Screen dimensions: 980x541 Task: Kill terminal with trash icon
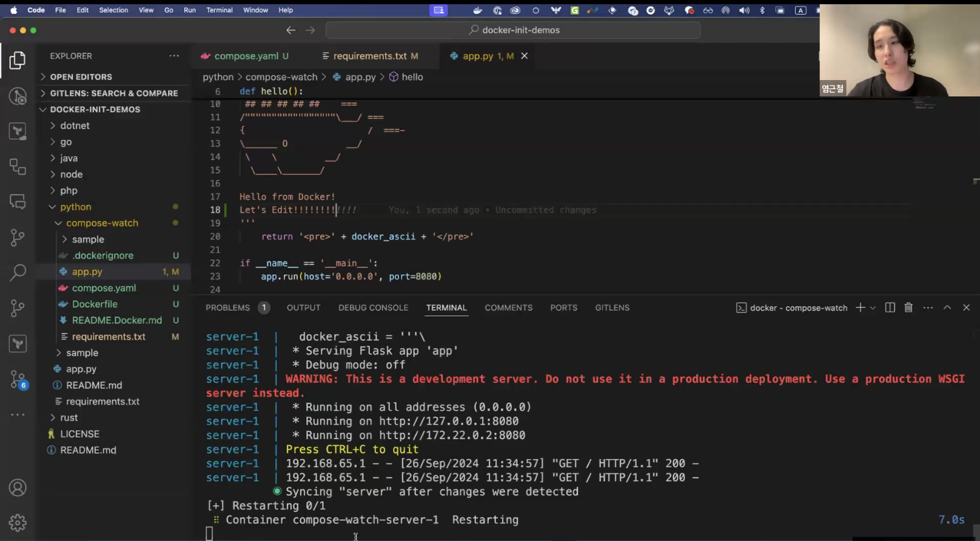point(908,307)
